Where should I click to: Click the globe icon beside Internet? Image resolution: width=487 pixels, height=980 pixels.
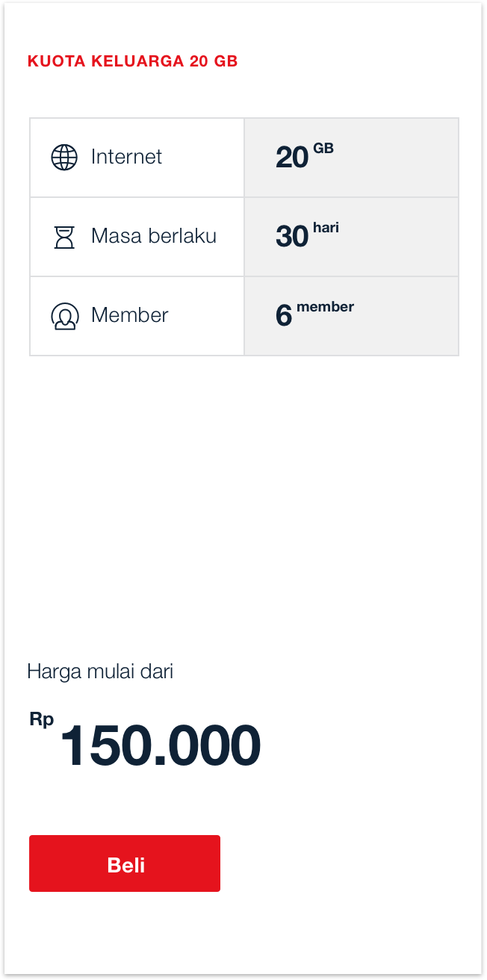[64, 158]
